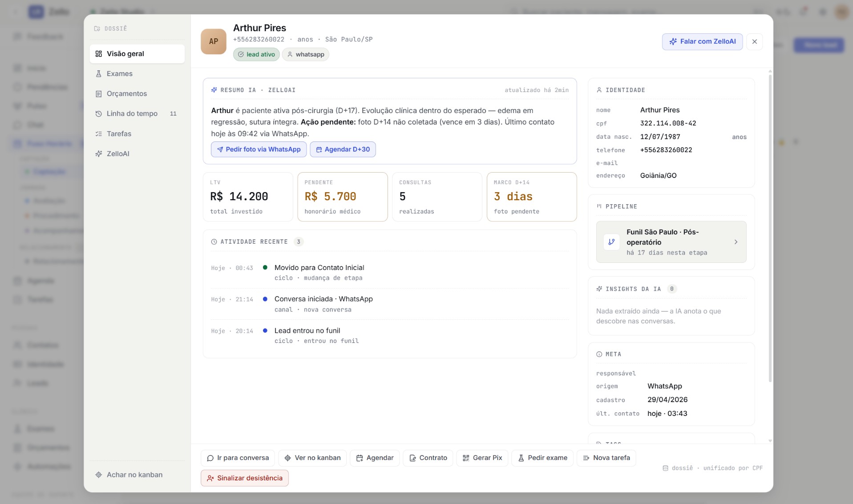Click the dossiê database icon in footer
Screen dimensions: 853x504
tap(665, 468)
